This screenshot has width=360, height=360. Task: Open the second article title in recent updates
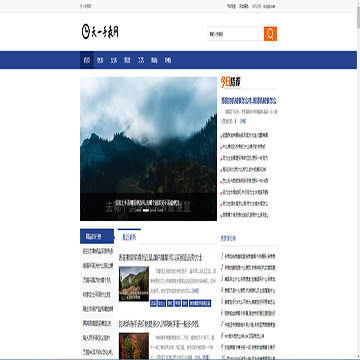[x=159, y=324]
